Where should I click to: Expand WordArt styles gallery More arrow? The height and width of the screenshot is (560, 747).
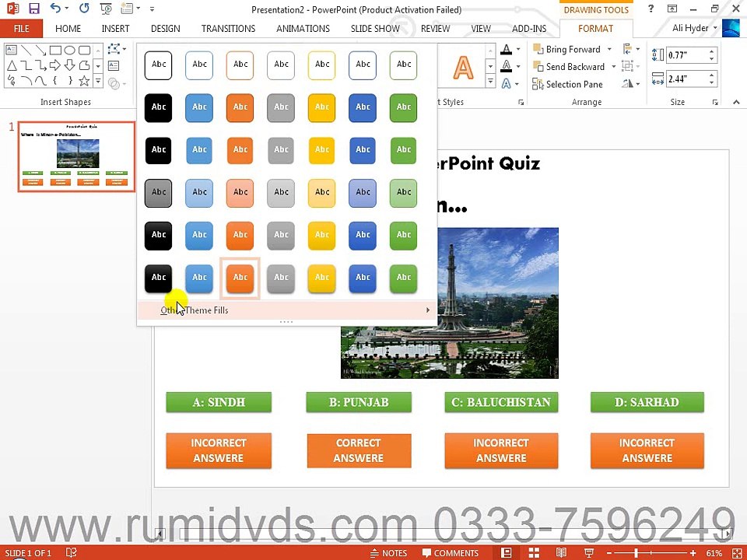pos(490,82)
